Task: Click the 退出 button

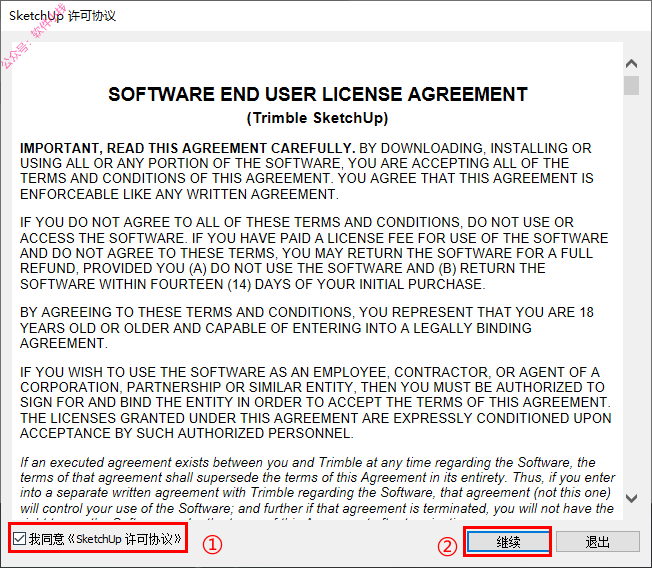Action: click(598, 542)
